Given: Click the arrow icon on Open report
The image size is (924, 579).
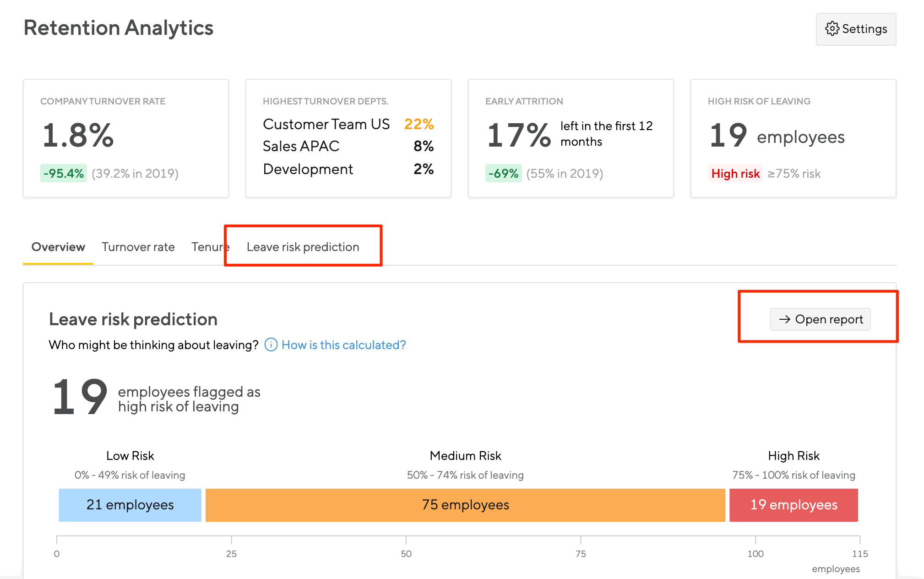Looking at the screenshot, I should click(x=785, y=319).
